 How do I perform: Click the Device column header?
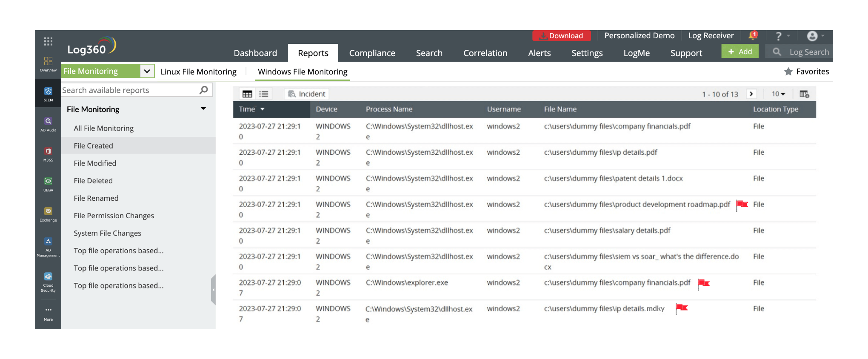(326, 109)
